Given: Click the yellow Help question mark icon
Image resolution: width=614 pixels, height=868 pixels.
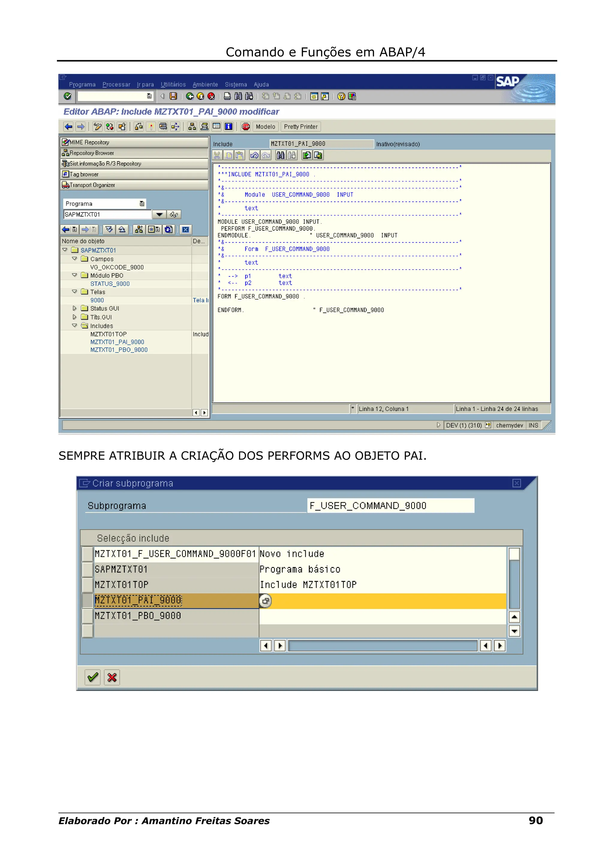Looking at the screenshot, I should (x=341, y=96).
